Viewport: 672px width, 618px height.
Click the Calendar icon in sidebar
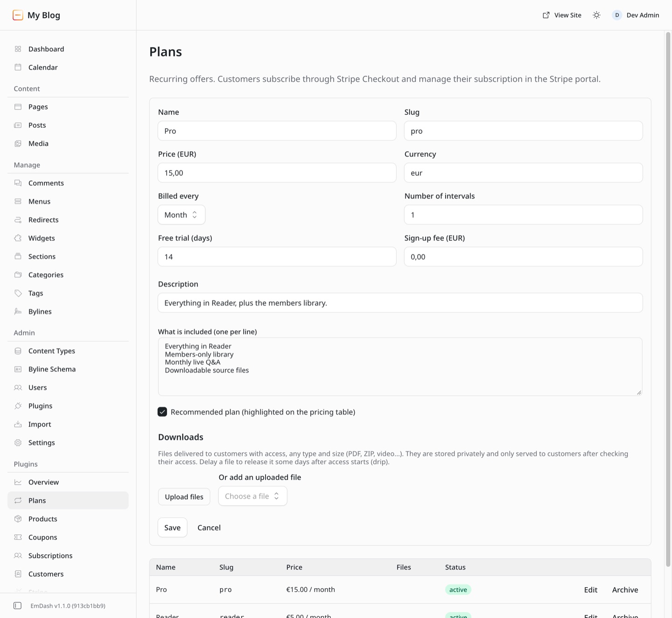pos(18,67)
